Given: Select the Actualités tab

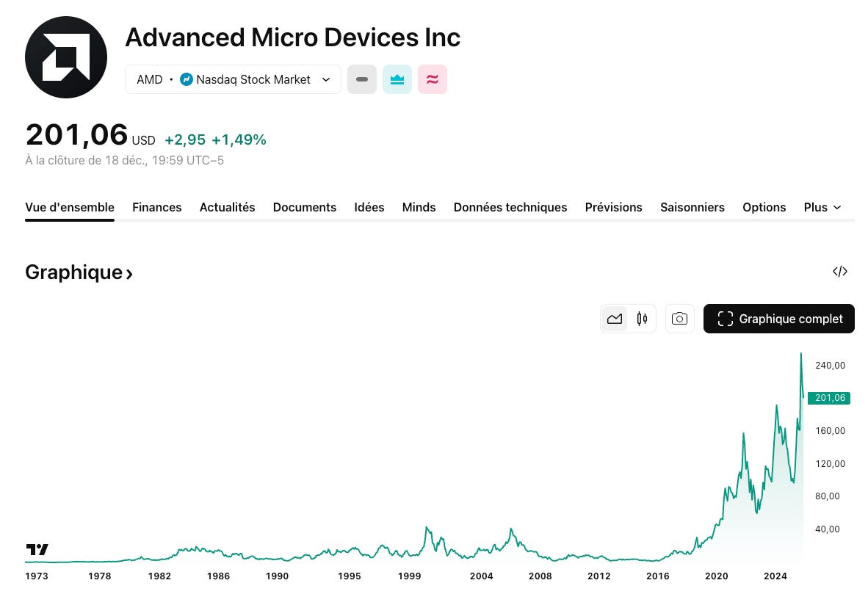Looking at the screenshot, I should [227, 207].
